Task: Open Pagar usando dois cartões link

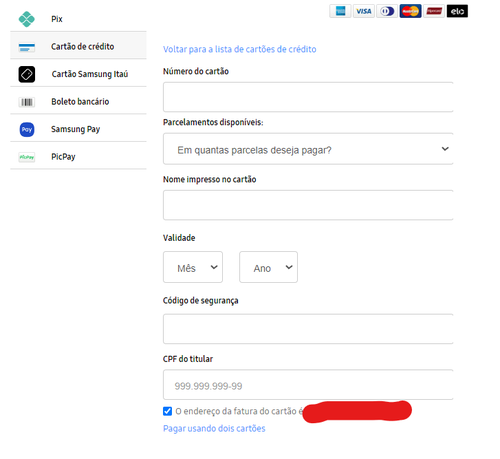Action: pos(214,428)
